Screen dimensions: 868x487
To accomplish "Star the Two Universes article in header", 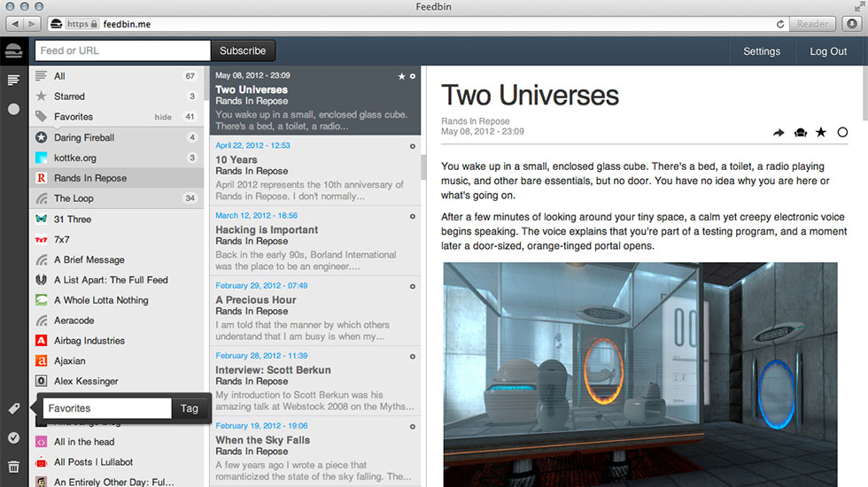I will pyautogui.click(x=821, y=132).
